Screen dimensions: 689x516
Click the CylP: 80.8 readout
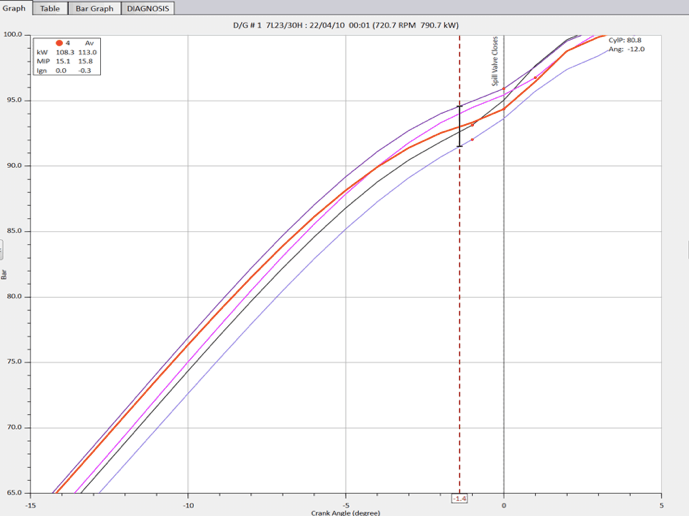tap(625, 40)
